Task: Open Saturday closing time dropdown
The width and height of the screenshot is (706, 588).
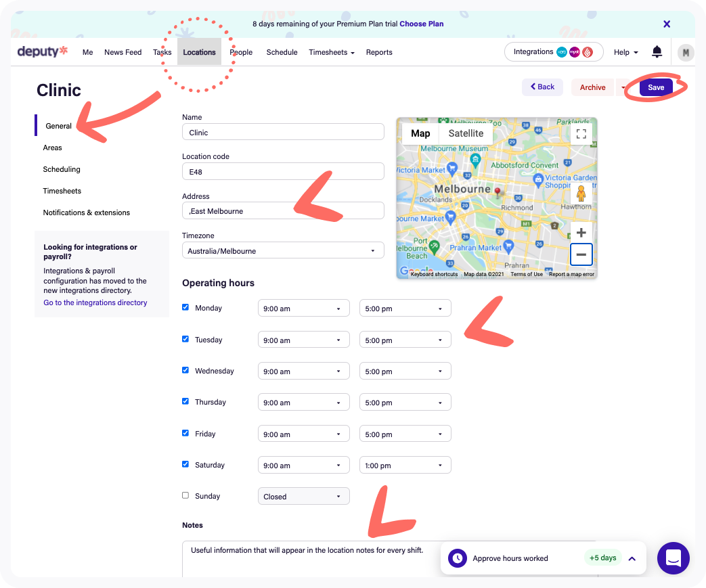Action: (405, 466)
